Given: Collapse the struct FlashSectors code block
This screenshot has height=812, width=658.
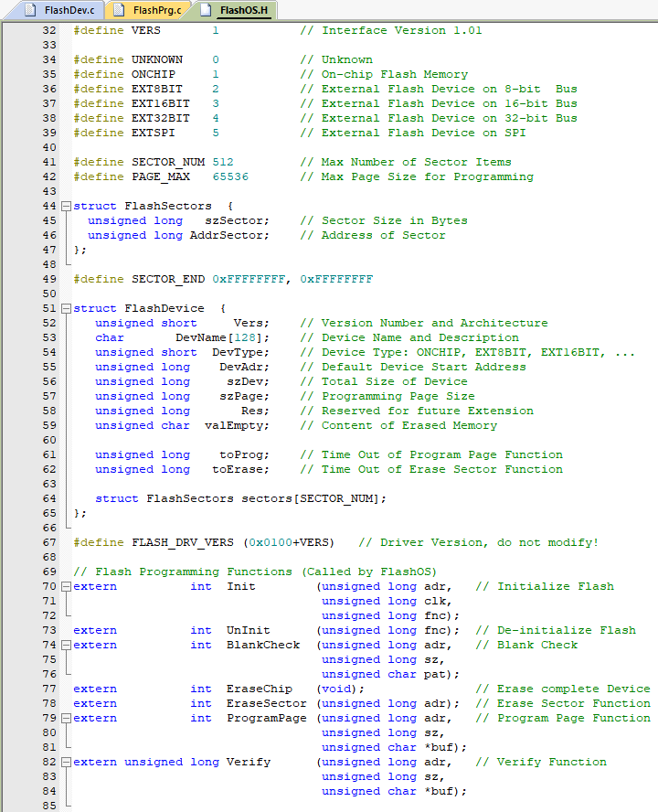Looking at the screenshot, I should point(66,206).
